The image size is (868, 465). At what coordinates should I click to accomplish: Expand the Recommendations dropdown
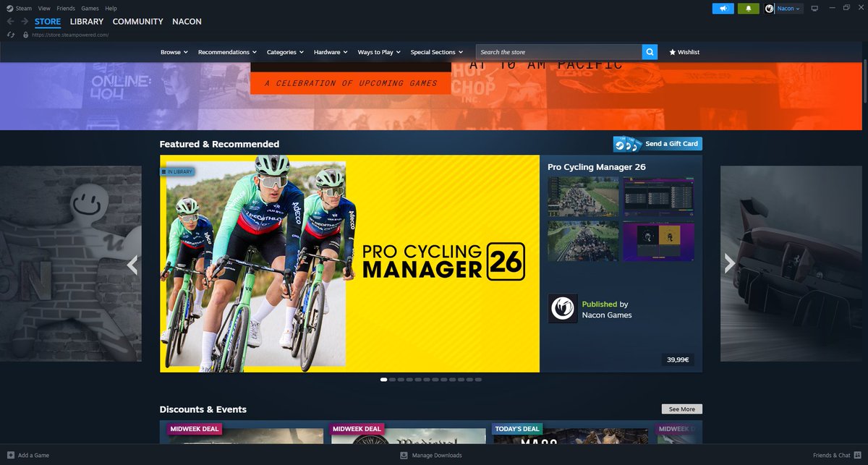227,52
